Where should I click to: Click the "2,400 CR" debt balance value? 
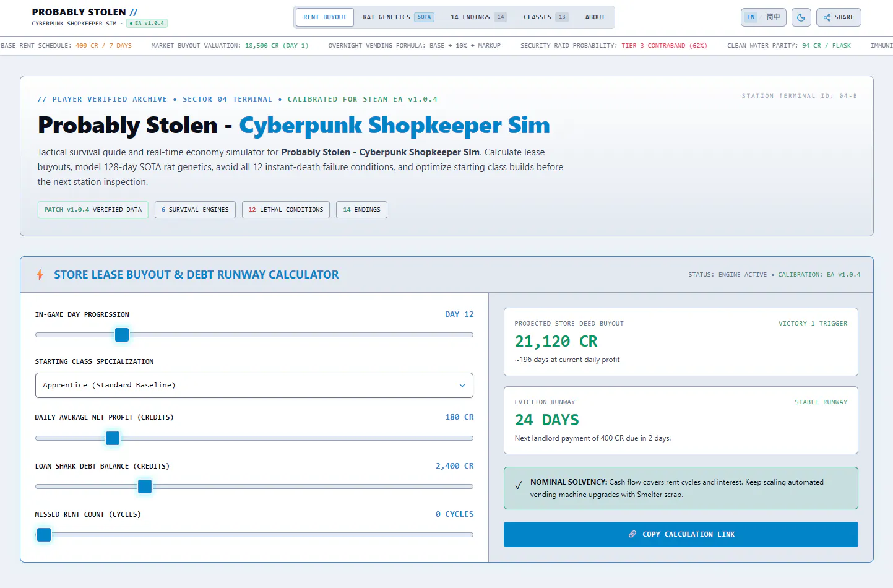tap(454, 466)
